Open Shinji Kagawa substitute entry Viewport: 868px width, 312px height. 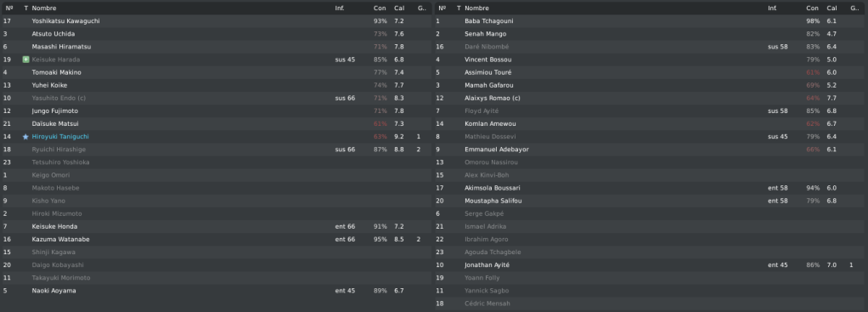click(x=54, y=252)
